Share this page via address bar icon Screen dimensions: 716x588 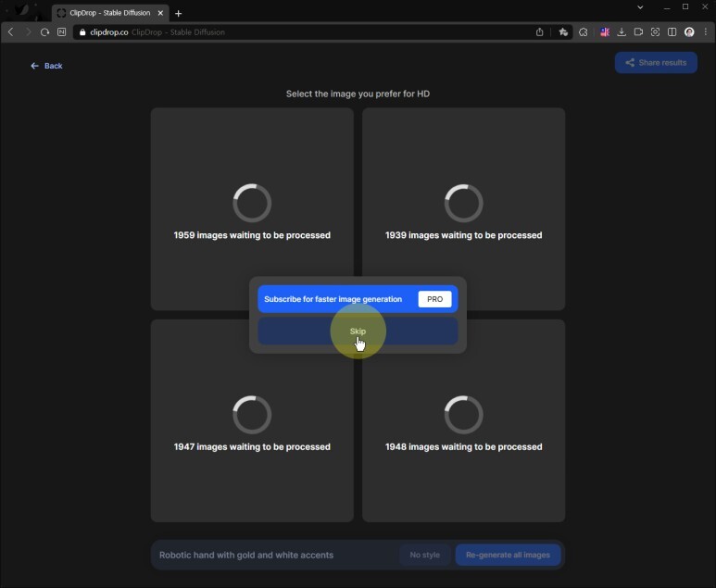[x=540, y=32]
